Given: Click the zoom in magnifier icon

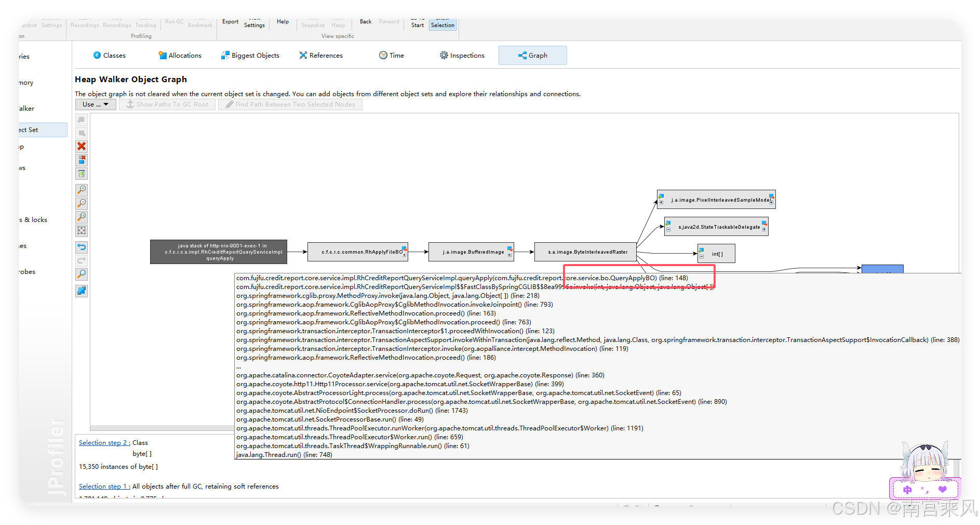Looking at the screenshot, I should (x=82, y=190).
